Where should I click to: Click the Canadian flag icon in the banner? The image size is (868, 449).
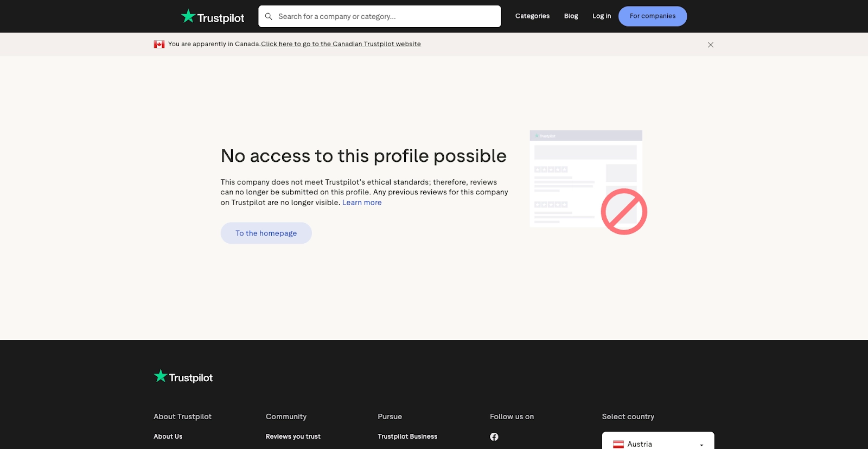[159, 45]
